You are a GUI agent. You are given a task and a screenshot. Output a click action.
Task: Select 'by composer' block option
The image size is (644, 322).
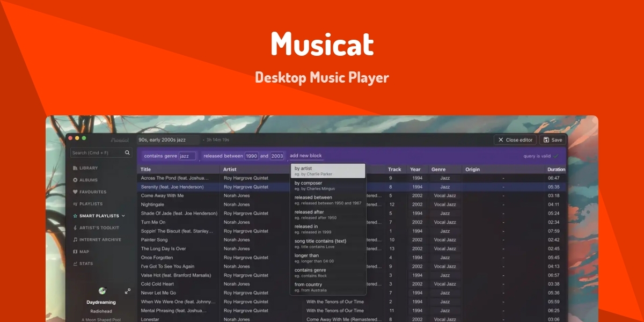pyautogui.click(x=328, y=185)
